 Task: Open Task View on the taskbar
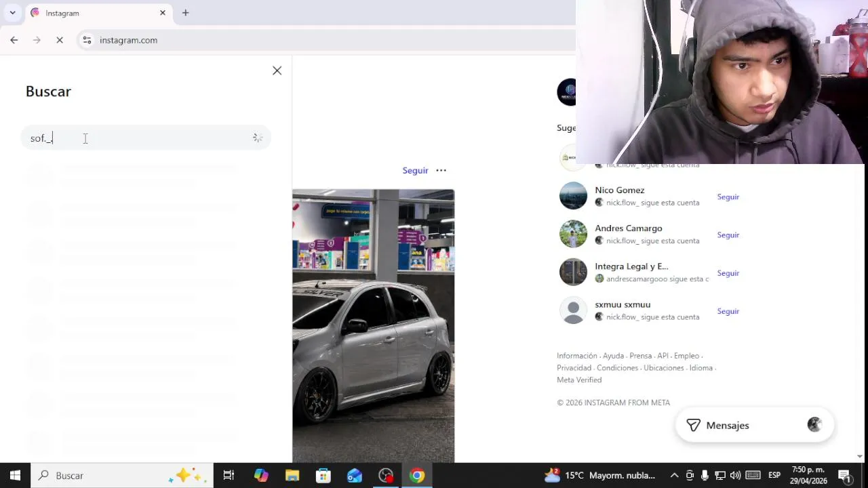click(x=229, y=475)
